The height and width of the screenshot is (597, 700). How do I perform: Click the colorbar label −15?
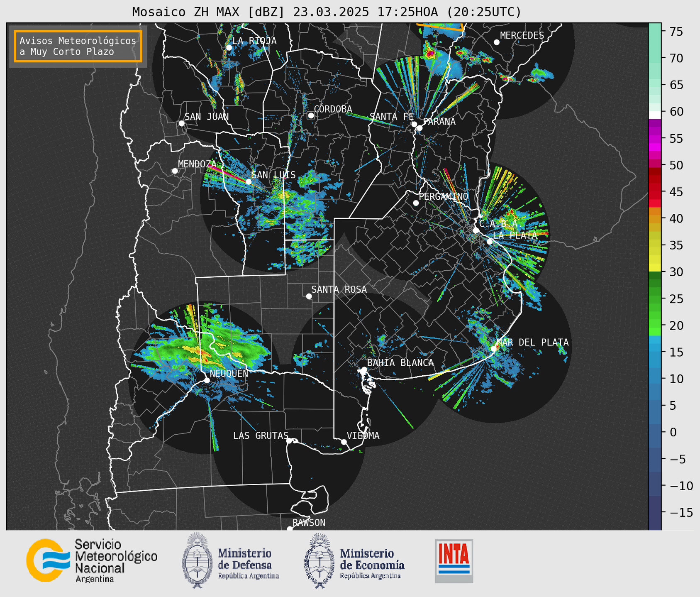pos(681,513)
